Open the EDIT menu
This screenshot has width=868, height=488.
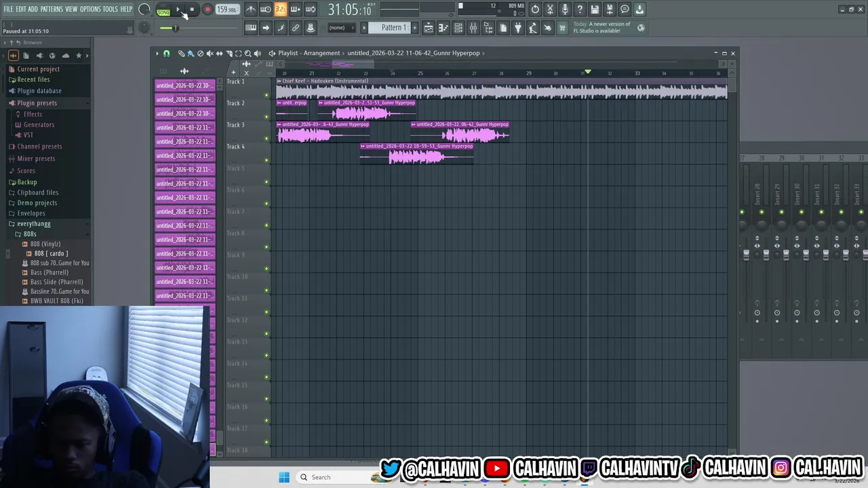(21, 9)
